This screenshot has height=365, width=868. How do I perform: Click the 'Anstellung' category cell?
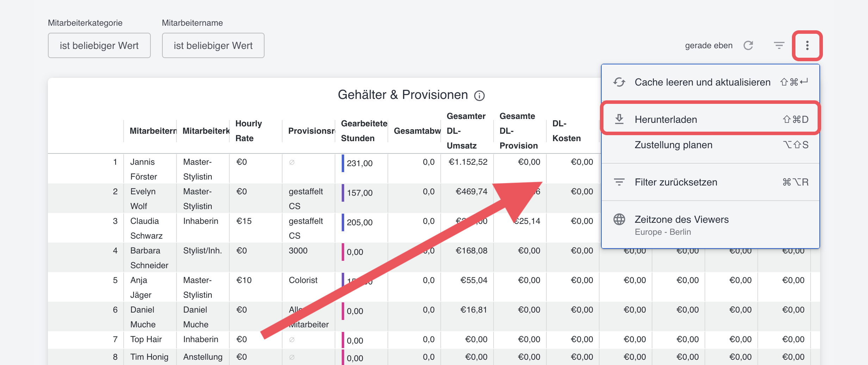tap(203, 357)
